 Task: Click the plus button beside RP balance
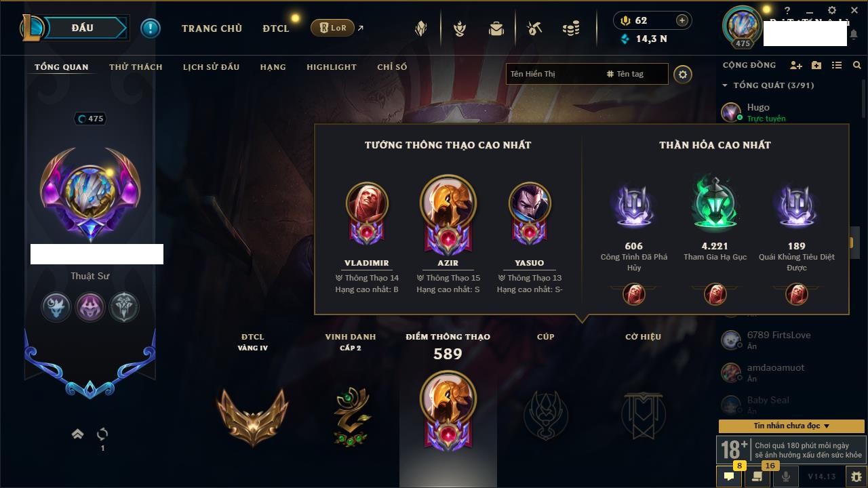click(x=682, y=20)
